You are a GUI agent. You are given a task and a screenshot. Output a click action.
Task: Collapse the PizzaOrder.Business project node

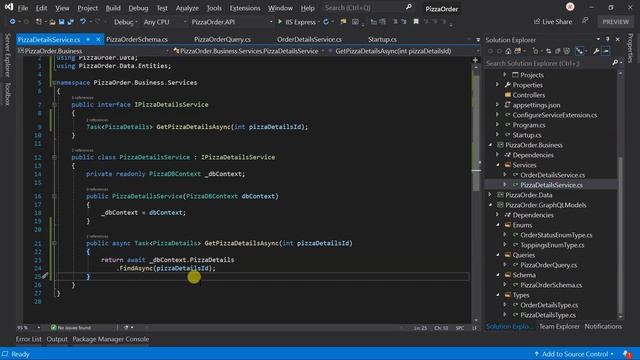[491, 145]
